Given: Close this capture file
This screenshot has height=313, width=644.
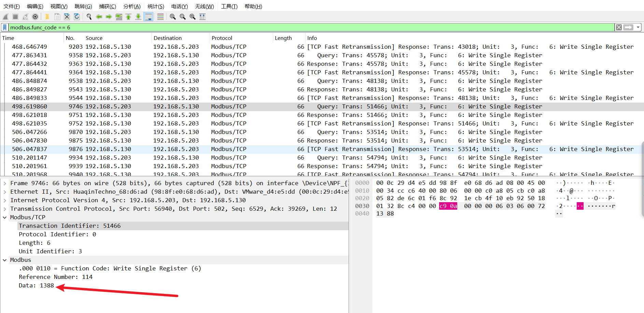Looking at the screenshot, I should [x=67, y=17].
